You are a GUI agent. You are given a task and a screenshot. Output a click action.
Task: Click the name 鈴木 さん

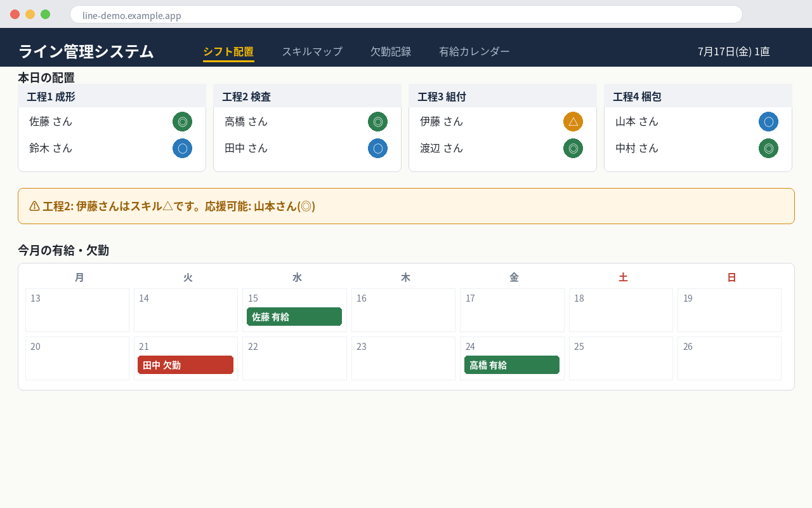pos(51,148)
